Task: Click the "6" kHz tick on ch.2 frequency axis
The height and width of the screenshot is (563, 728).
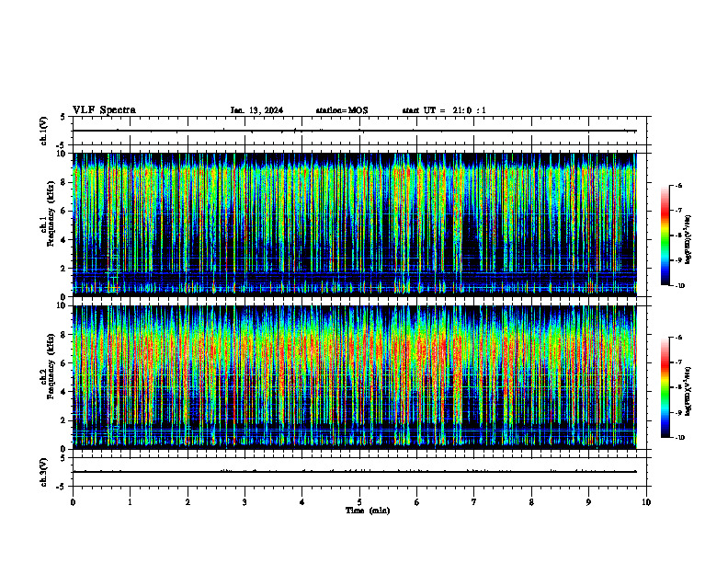Action: (x=64, y=362)
